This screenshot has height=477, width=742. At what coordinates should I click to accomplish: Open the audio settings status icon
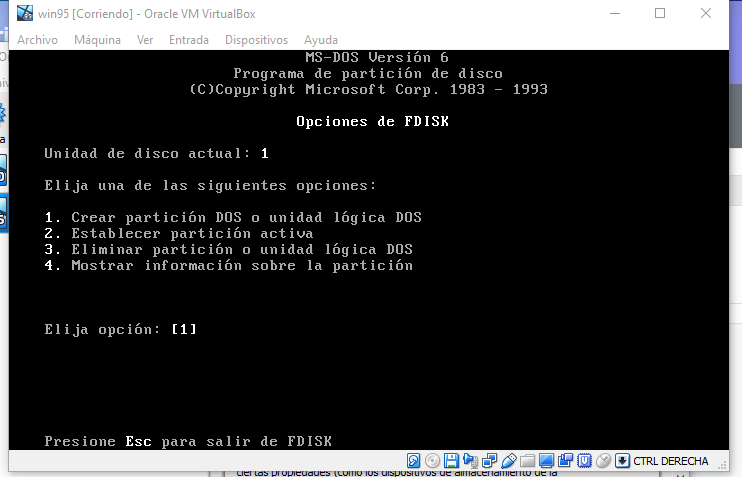pyautogui.click(x=470, y=460)
